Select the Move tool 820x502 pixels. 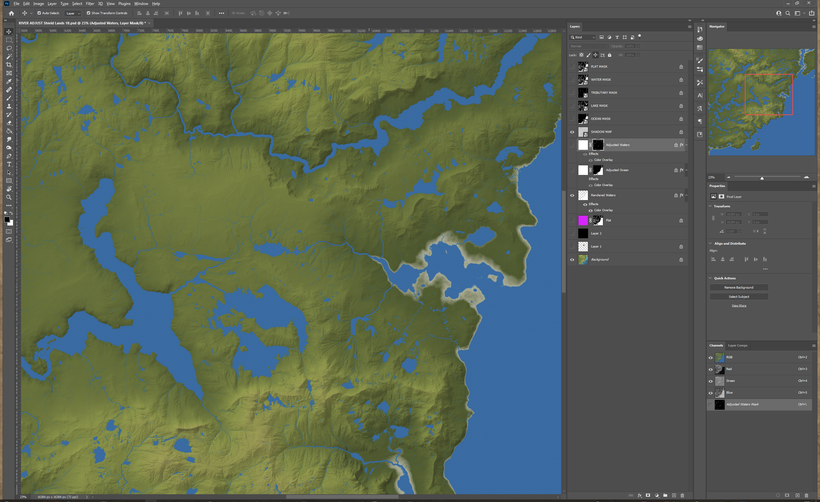point(9,32)
